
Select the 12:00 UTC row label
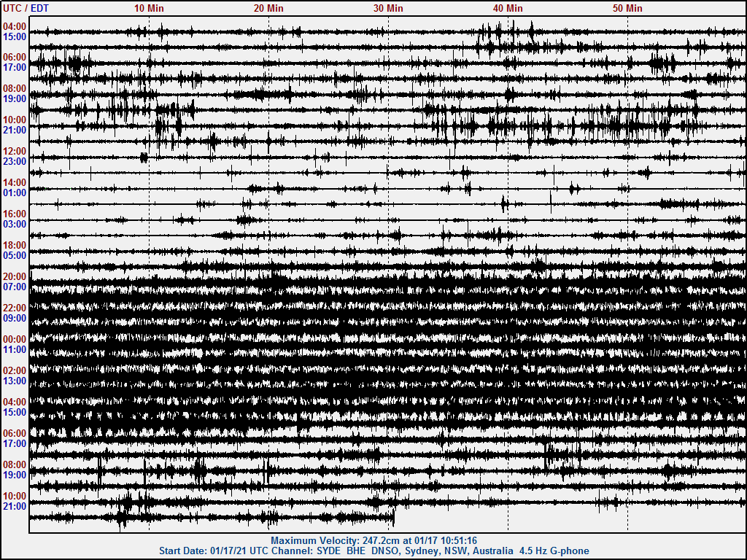pyautogui.click(x=15, y=151)
